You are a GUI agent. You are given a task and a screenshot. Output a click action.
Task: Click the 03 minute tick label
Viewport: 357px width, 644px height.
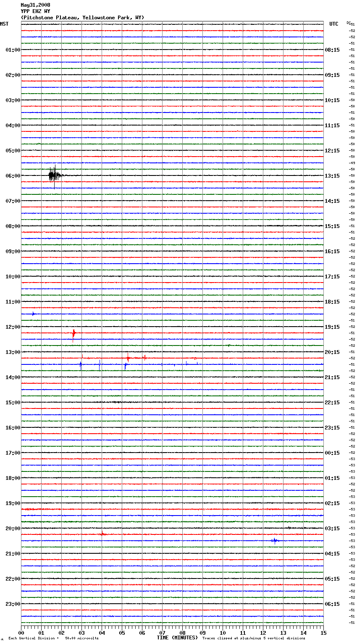click(x=81, y=633)
